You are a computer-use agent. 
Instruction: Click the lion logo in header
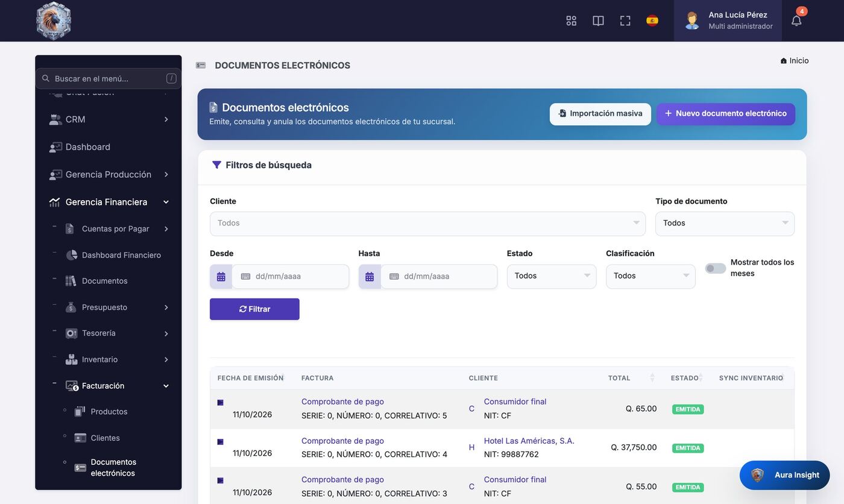point(54,20)
